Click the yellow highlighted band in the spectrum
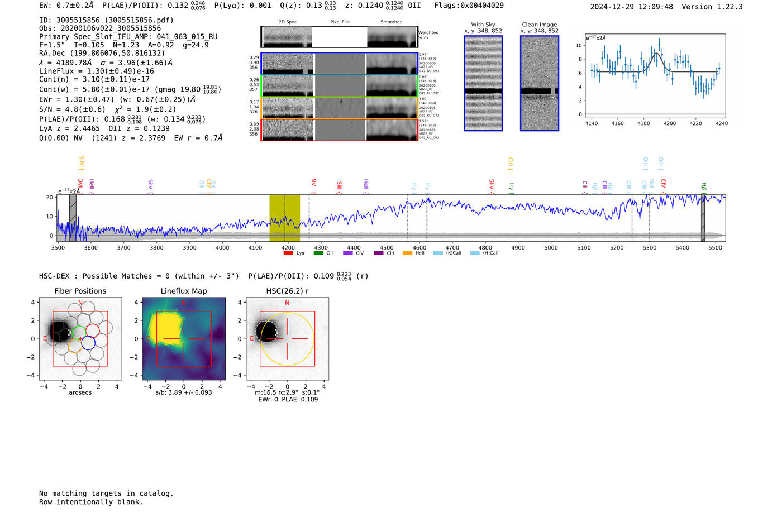This screenshot has height=532, width=782. click(x=284, y=218)
